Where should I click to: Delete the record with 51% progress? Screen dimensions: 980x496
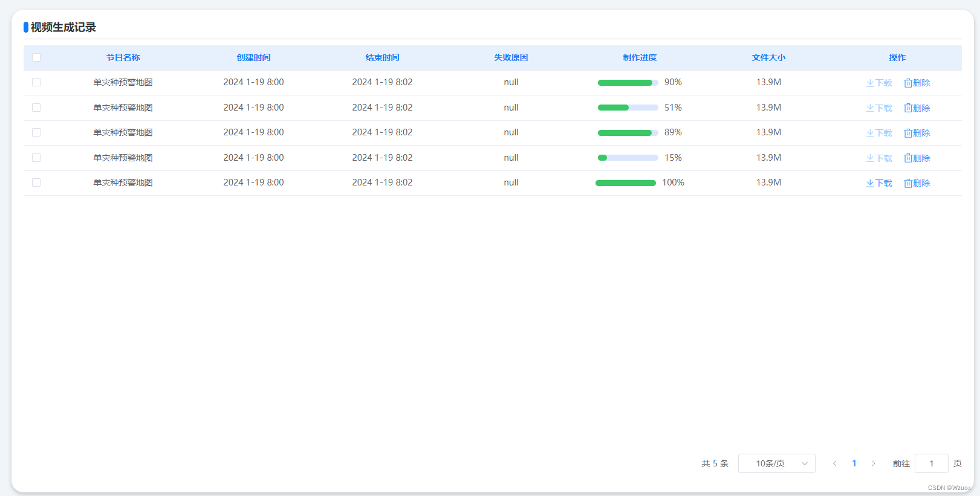pyautogui.click(x=917, y=108)
